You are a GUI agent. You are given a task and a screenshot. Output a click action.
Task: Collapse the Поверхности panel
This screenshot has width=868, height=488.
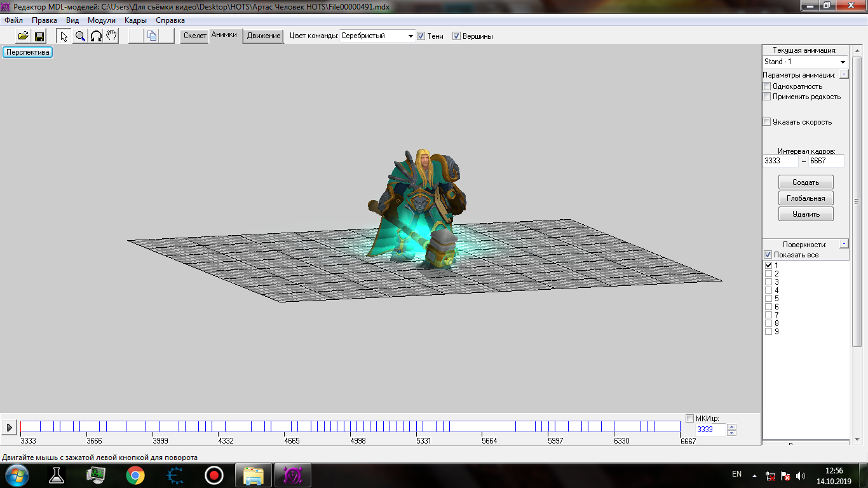click(843, 244)
